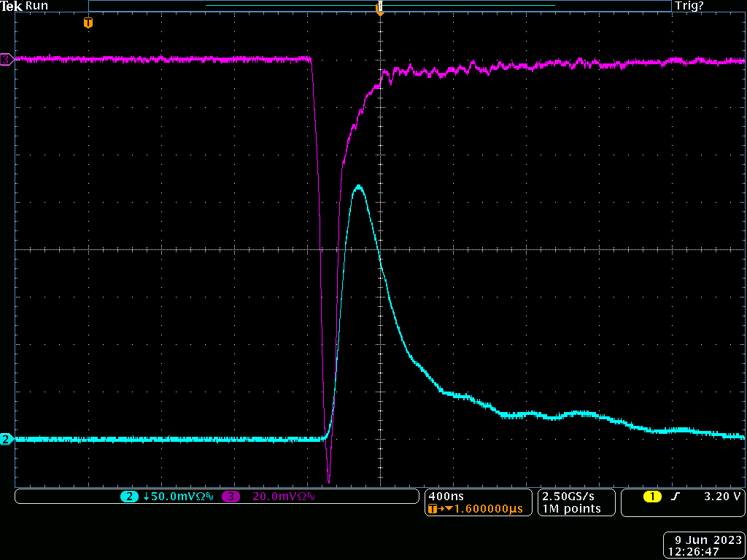Click the peak of the cyan waveform
Viewport: 747px width, 560px height.
(358, 187)
